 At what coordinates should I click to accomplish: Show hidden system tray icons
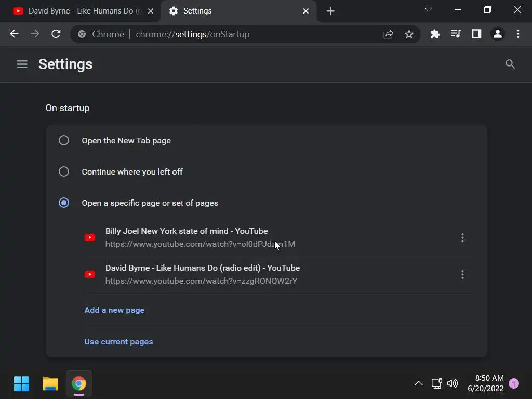419,384
